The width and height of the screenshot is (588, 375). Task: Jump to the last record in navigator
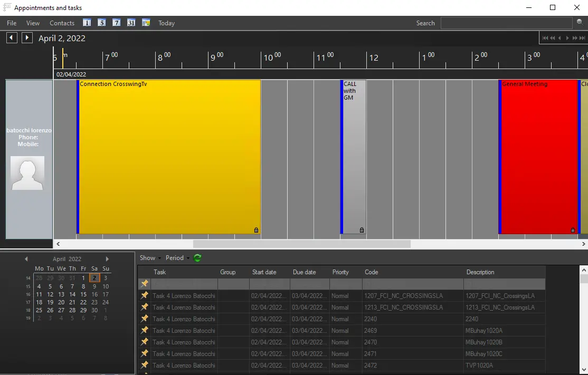(x=583, y=38)
